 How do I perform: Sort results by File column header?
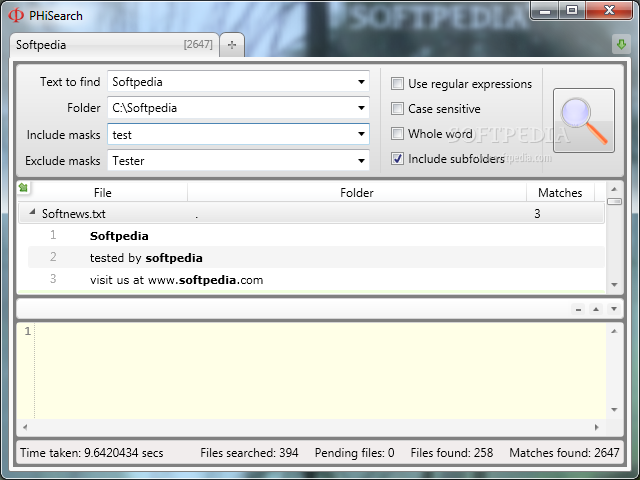click(102, 193)
